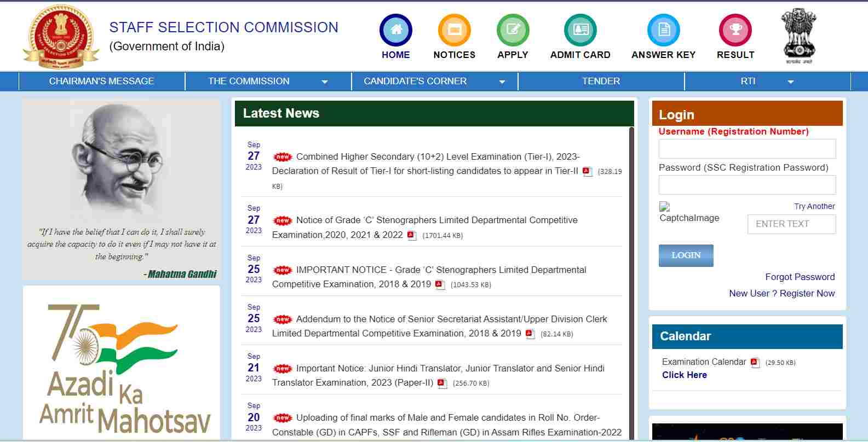Image resolution: width=868 pixels, height=442 pixels.
Task: Click the Login panel heading
Action: pos(676,115)
